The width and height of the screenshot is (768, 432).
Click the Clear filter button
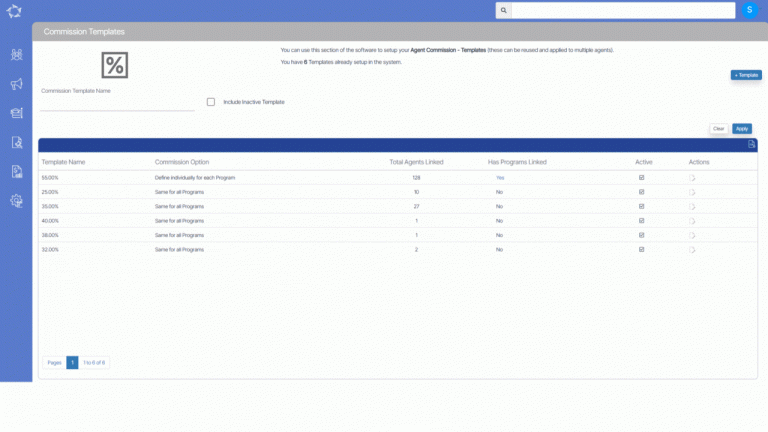719,129
